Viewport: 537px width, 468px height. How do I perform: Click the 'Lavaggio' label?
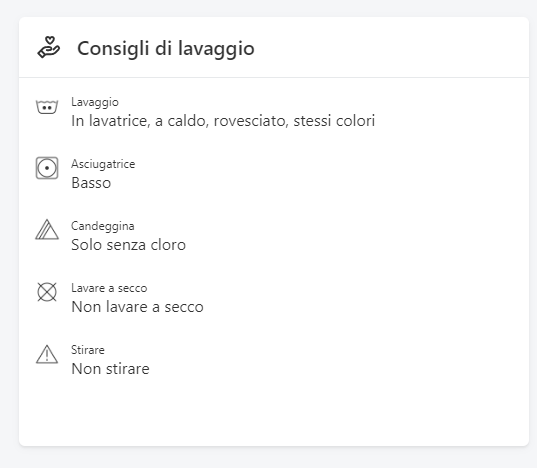click(95, 102)
